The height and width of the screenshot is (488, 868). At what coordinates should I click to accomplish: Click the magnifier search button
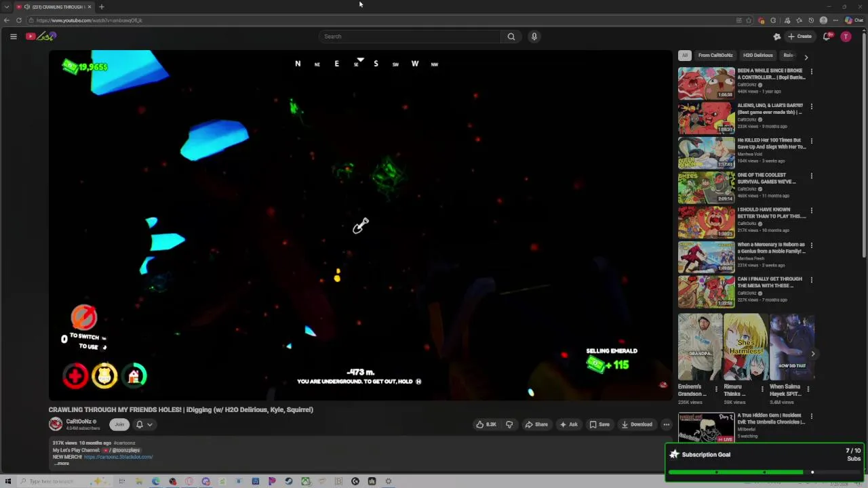[x=511, y=37]
